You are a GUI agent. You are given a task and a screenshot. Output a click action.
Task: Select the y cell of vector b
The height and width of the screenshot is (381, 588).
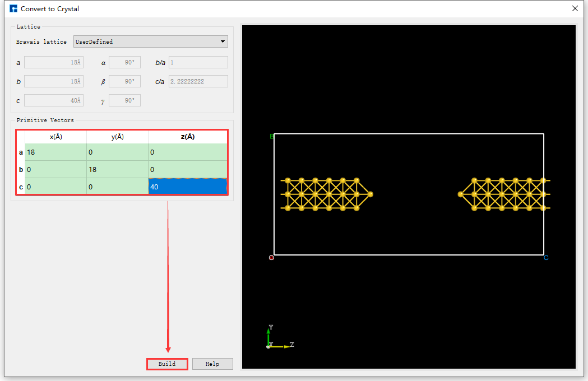pyautogui.click(x=117, y=169)
